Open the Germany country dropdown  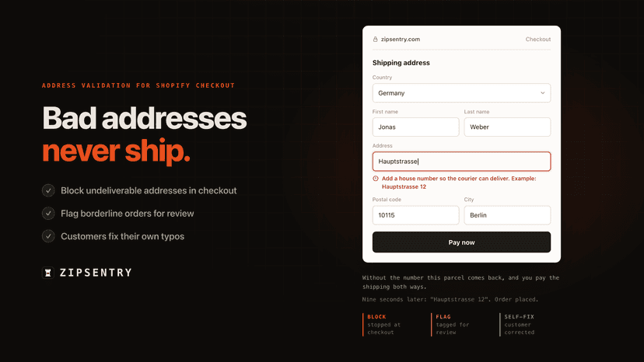point(461,93)
